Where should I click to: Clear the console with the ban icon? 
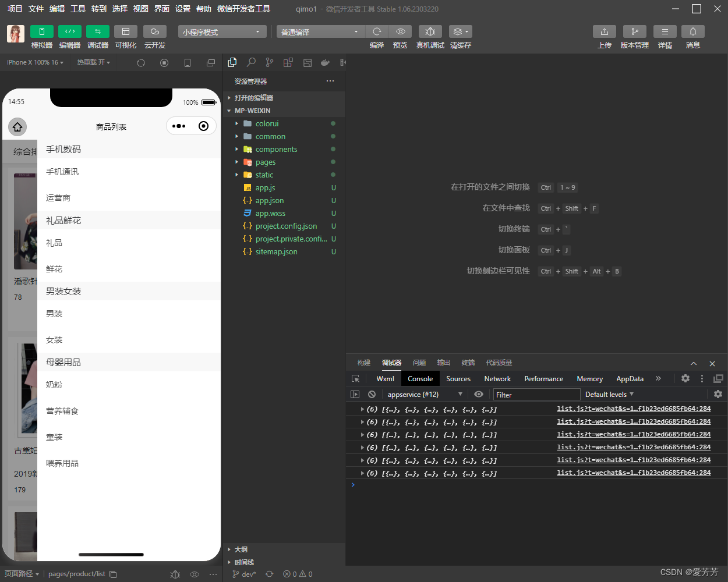point(372,395)
